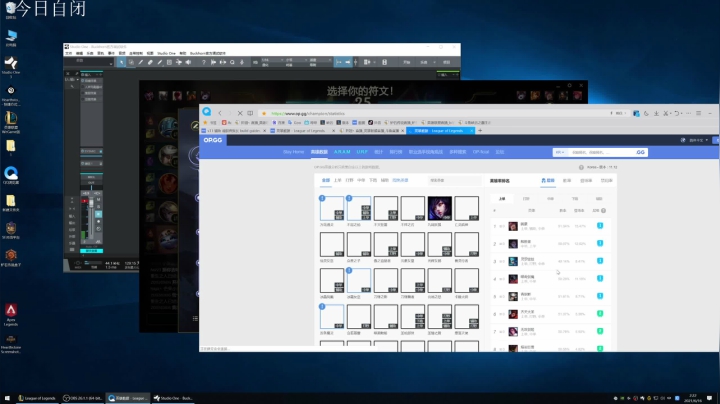Click the Windows Start button

coord(7,398)
